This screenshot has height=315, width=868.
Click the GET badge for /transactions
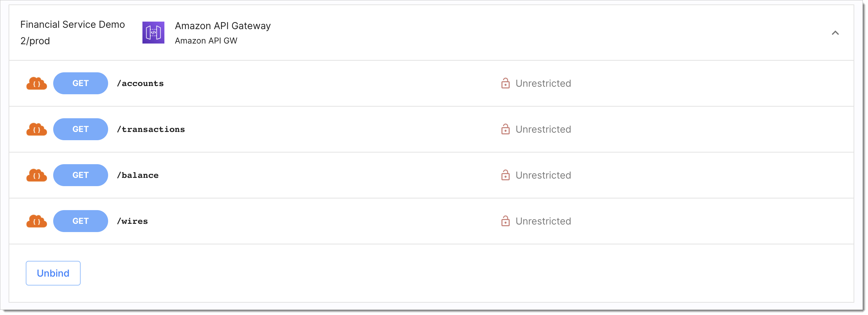[81, 129]
